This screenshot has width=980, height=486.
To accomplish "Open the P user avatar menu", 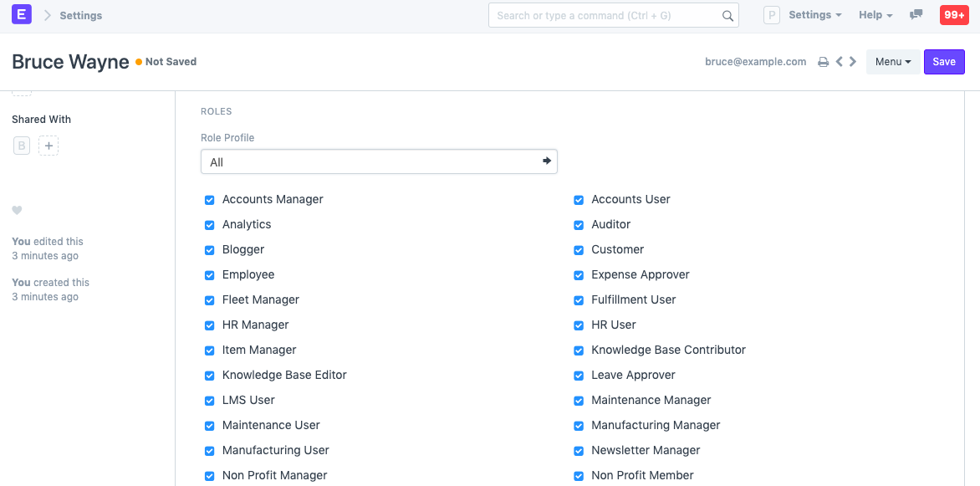I will click(771, 14).
